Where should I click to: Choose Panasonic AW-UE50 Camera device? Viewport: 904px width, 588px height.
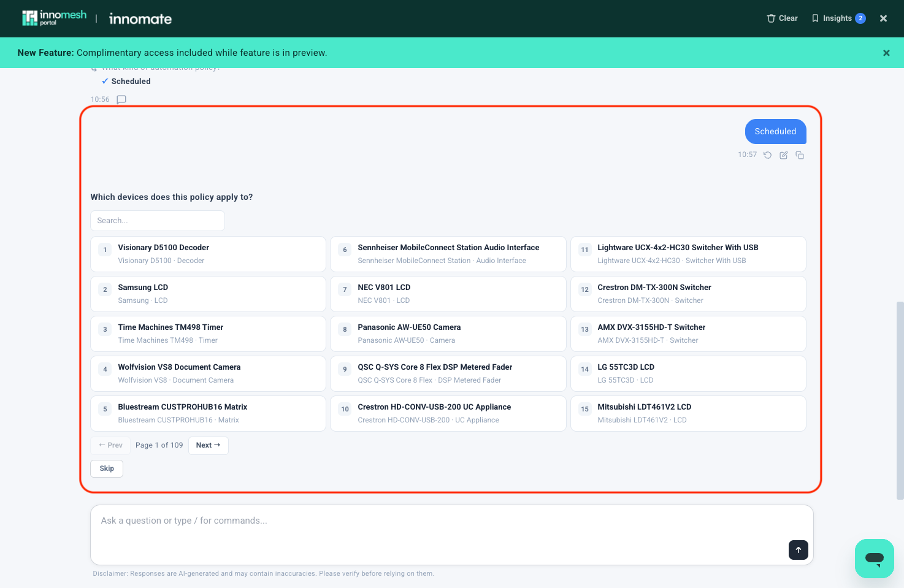click(448, 334)
